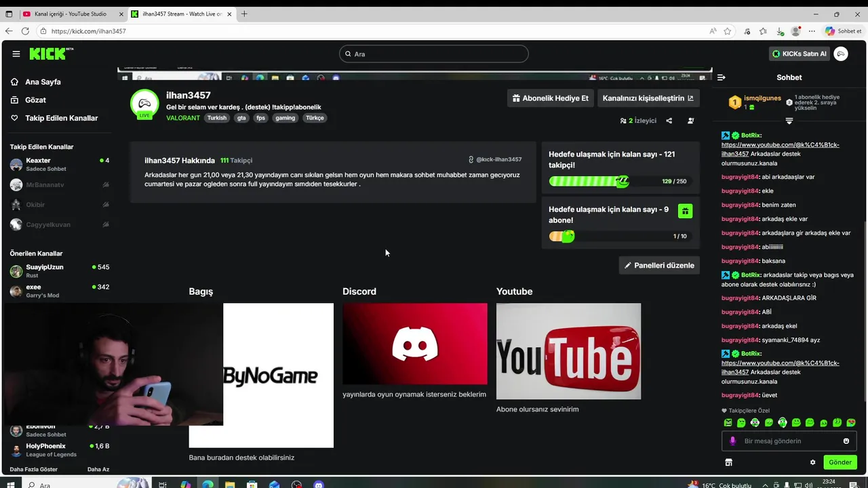Viewport: 868px width, 488px height.
Task: Click the Bir mesaj gönderin field
Action: pos(789,441)
